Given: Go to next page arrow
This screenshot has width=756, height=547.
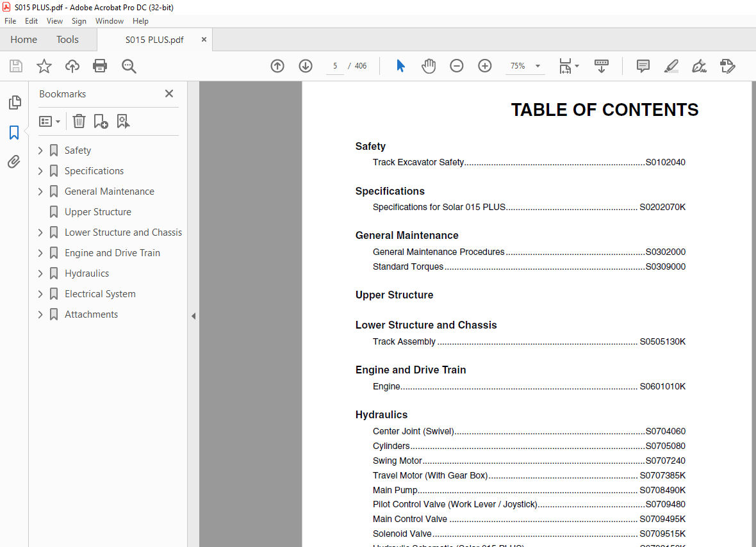Looking at the screenshot, I should pos(306,66).
